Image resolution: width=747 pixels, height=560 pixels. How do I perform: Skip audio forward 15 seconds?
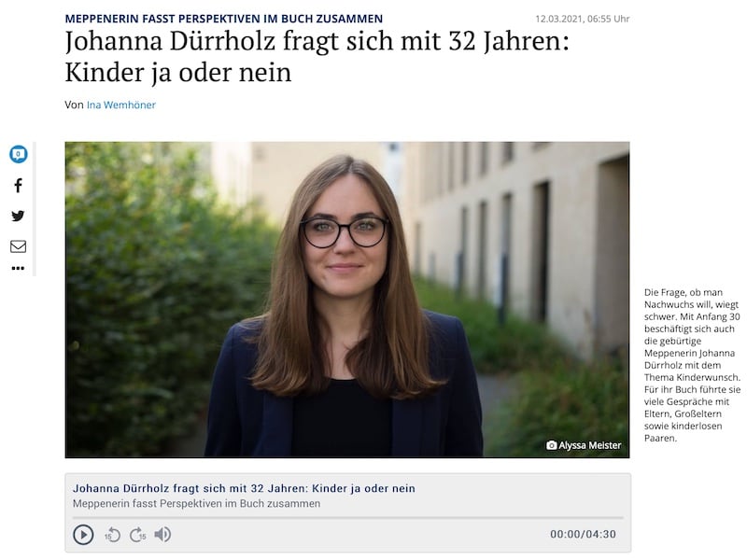tap(137, 535)
